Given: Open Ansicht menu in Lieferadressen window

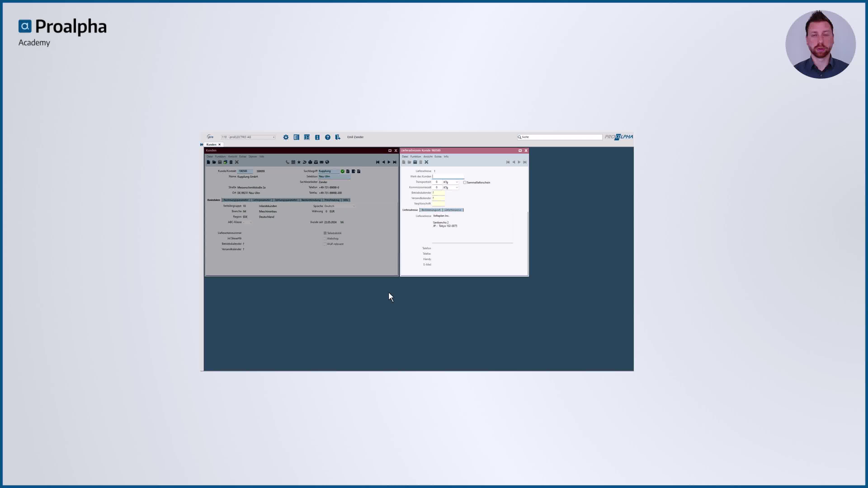Looking at the screenshot, I should point(428,156).
